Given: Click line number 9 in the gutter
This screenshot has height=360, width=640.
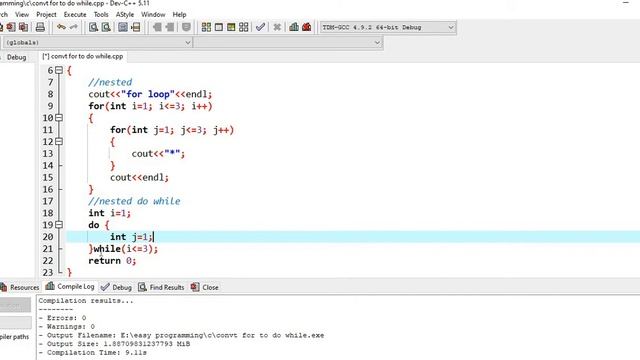Looking at the screenshot, I should pos(50,106).
